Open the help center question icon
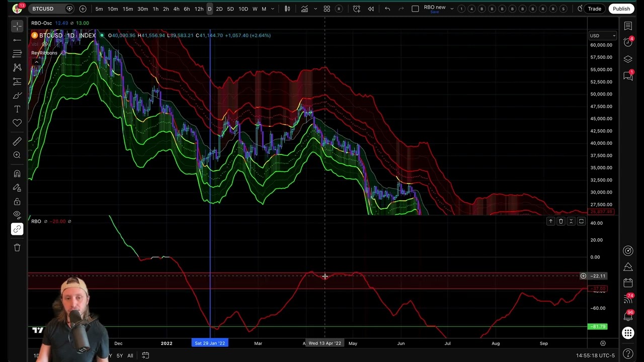 [x=628, y=353]
